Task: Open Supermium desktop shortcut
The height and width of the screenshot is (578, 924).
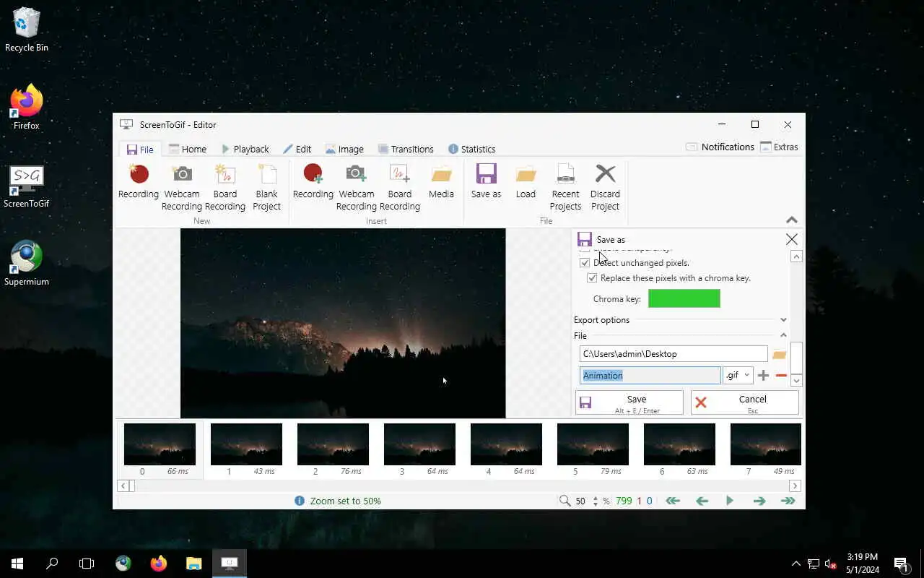Action: (27, 264)
